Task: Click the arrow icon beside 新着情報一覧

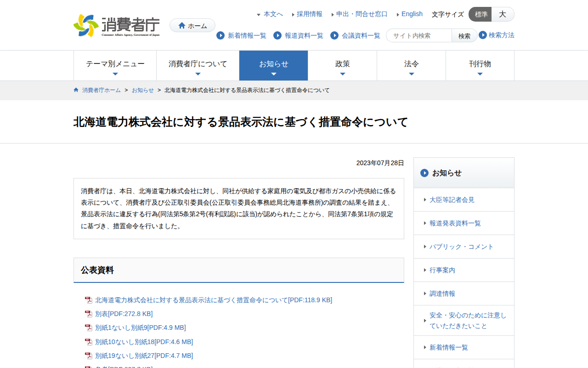Action: (x=220, y=35)
